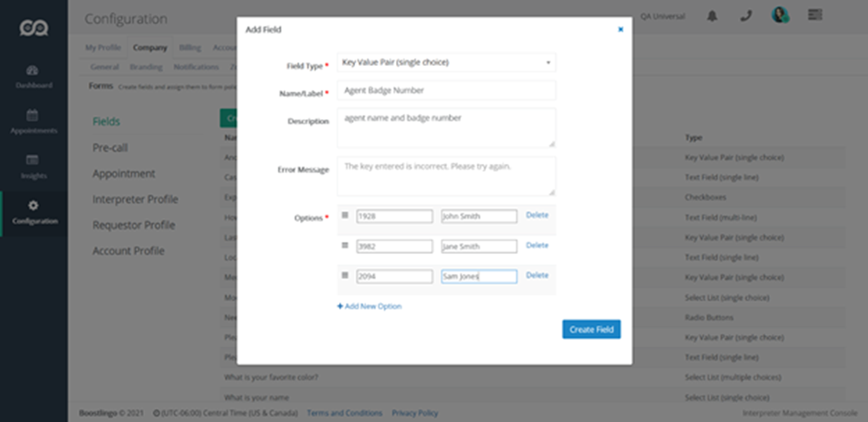Click the phone call icon
Screen dimensions: 868x422
(746, 16)
